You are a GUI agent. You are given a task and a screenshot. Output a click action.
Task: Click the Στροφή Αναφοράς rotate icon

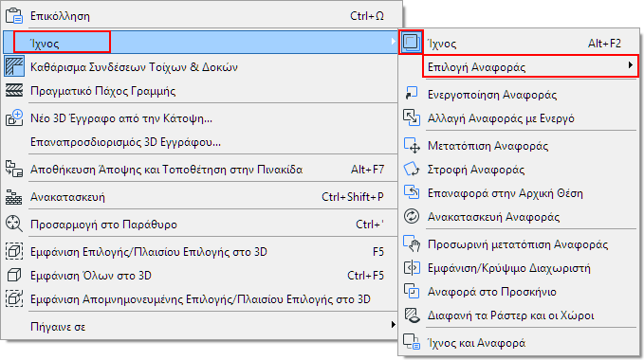click(x=412, y=169)
